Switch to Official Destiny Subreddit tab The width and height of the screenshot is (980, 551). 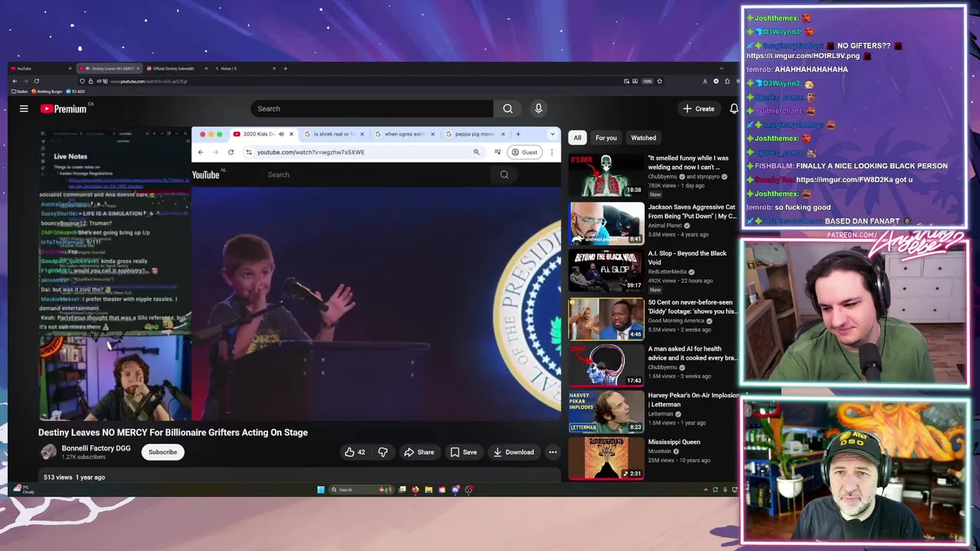176,69
